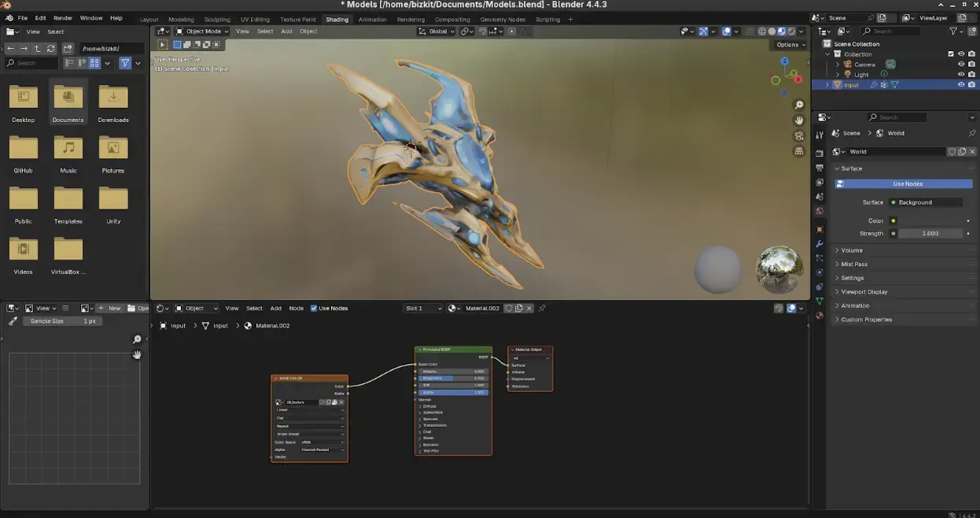Toggle the Collection enable checkbox
The width and height of the screenshot is (980, 518).
[951, 54]
